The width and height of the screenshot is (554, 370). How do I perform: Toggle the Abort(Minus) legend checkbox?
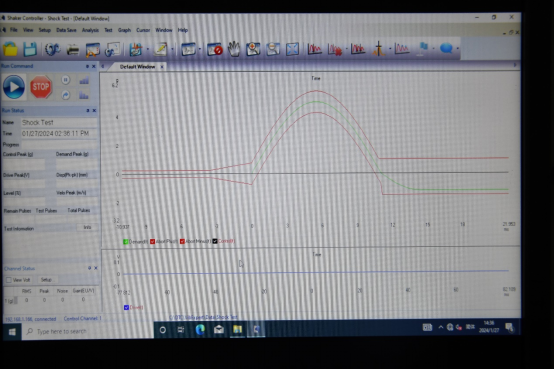click(182, 241)
